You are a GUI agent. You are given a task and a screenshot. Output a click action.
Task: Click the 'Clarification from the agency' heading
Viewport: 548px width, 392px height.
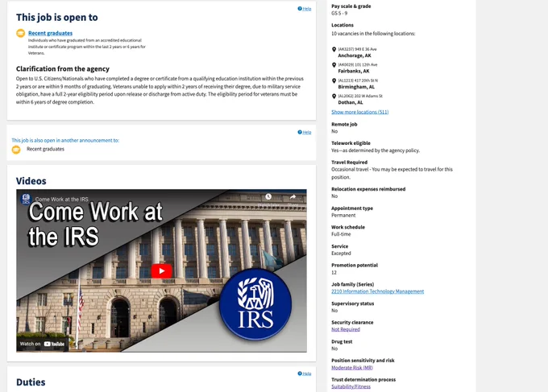[x=63, y=68]
